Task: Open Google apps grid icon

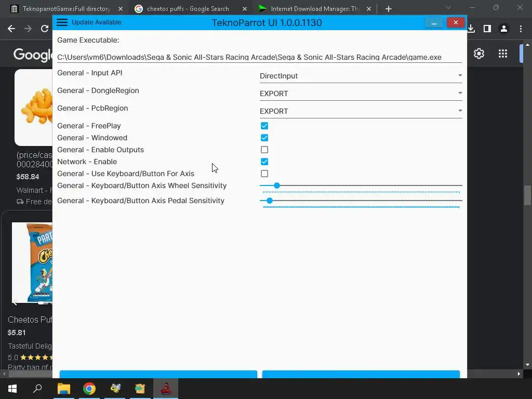Action: pyautogui.click(x=503, y=54)
